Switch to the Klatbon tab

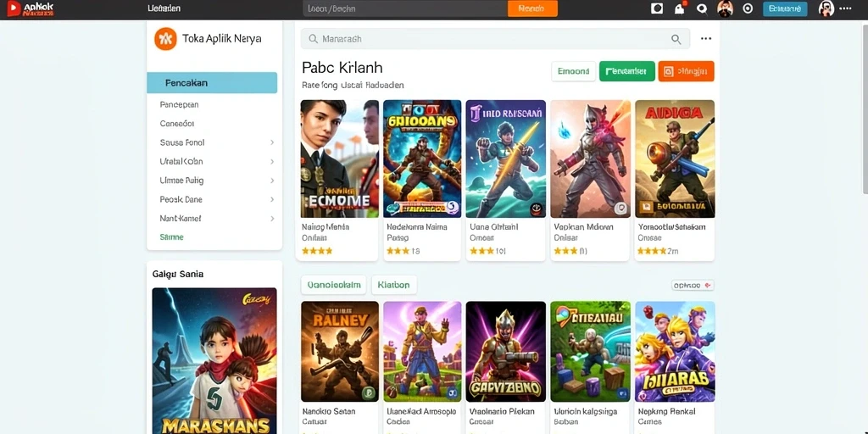click(x=393, y=285)
